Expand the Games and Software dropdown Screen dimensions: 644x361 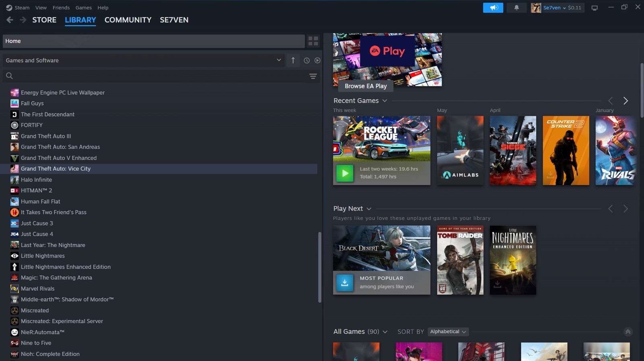(x=144, y=60)
